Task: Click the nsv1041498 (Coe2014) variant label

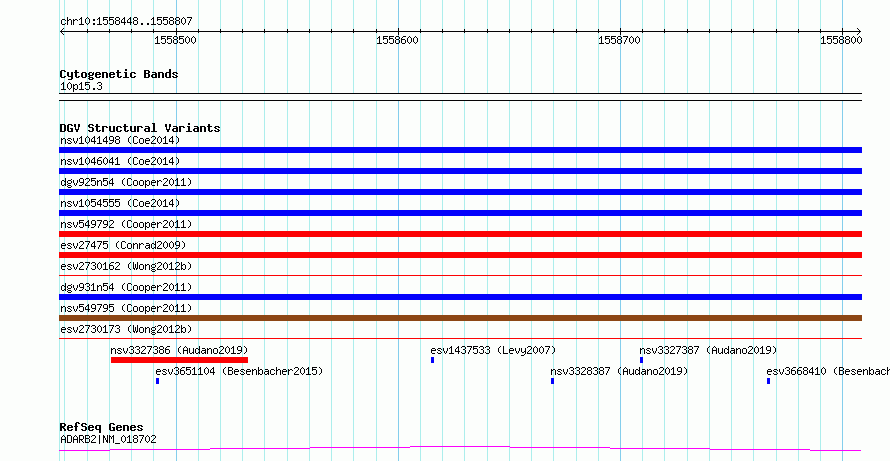Action: click(120, 140)
